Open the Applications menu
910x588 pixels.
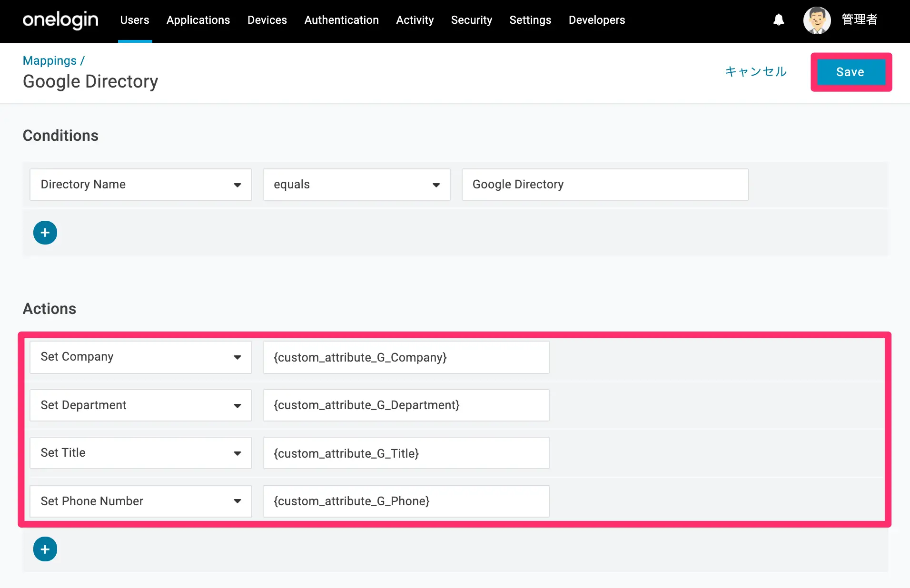coord(198,20)
